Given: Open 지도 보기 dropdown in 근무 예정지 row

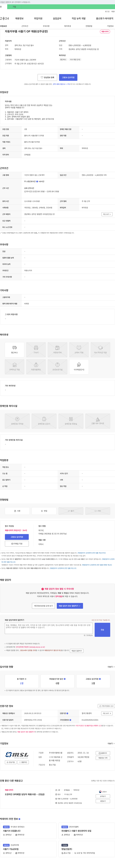Looking at the screenshot, I should click(x=107, y=214).
